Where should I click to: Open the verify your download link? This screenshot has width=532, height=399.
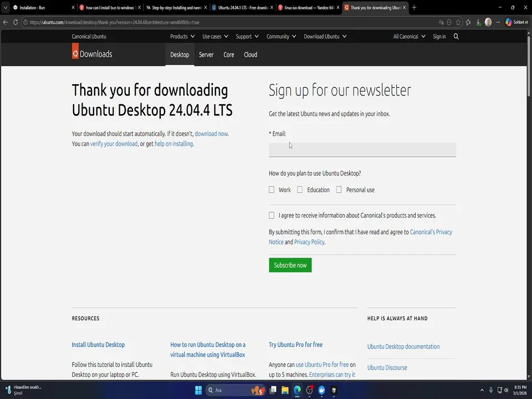pos(114,144)
